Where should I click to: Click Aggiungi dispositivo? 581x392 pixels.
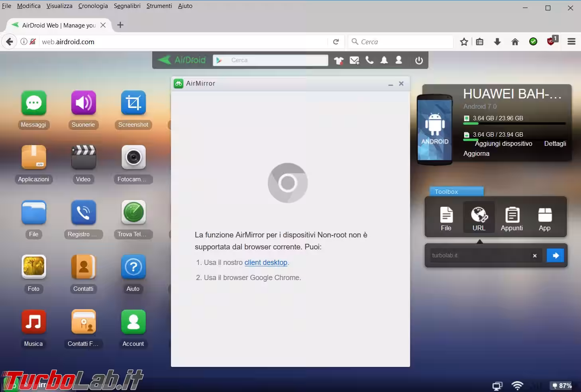(503, 144)
